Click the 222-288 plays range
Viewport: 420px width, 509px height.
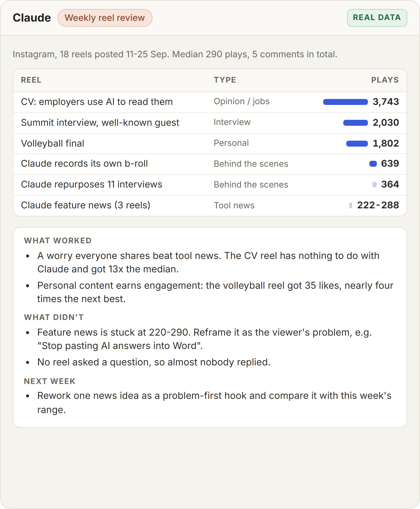tap(378, 205)
